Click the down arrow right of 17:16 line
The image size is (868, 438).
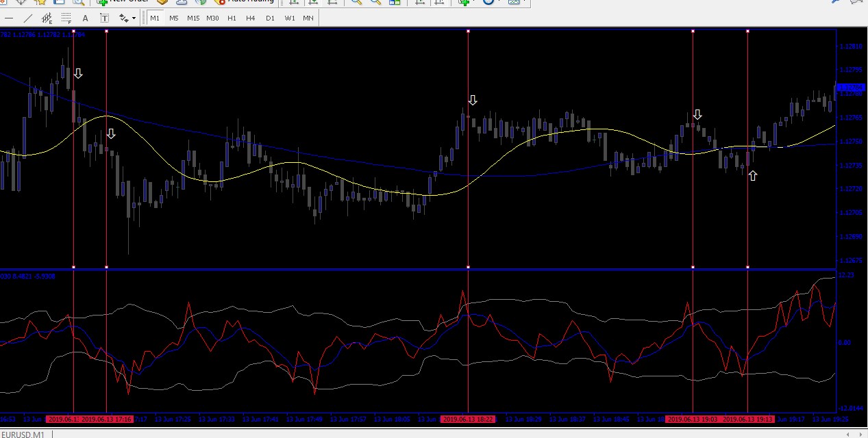point(111,134)
